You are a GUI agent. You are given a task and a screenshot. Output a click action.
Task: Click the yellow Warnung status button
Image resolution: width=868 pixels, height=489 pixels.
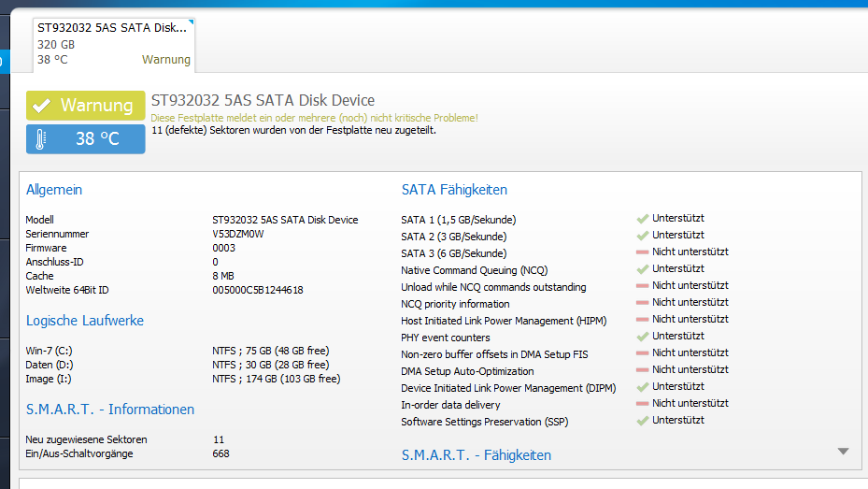(86, 106)
